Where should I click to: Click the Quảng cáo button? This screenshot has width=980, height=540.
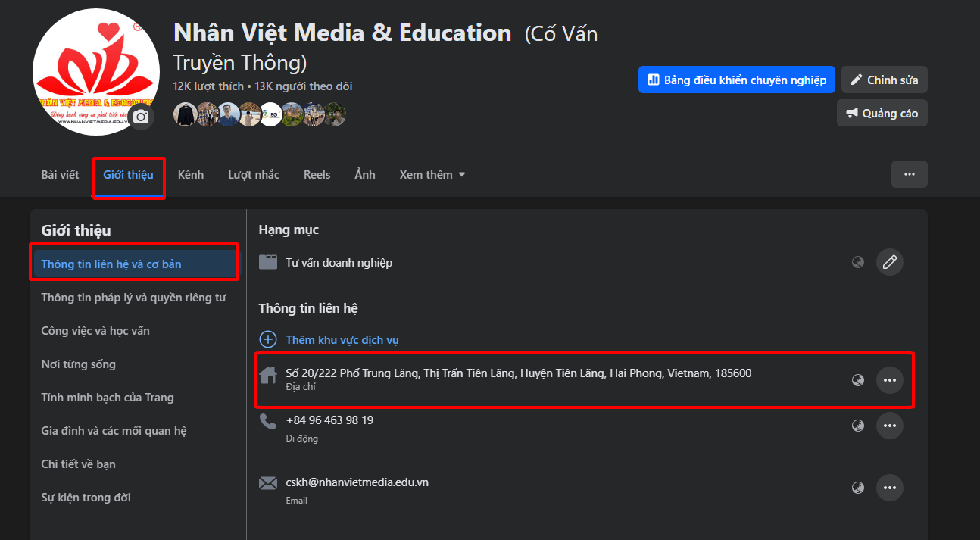[x=882, y=113]
